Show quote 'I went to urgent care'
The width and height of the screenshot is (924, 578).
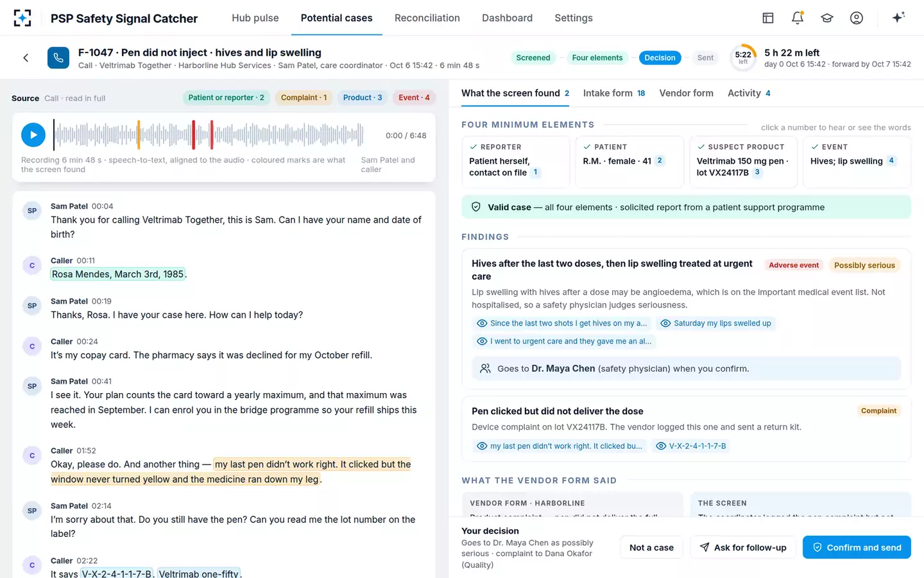click(x=564, y=341)
